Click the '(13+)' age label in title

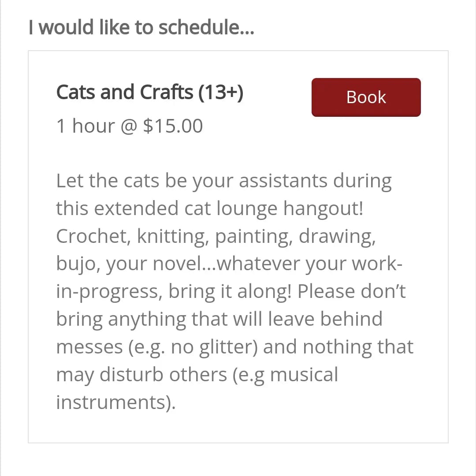221,92
